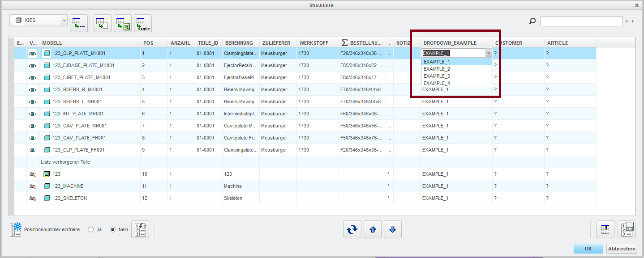Click the BESTELLNU... sum column header
This screenshot has height=258, width=644.
(362, 43)
